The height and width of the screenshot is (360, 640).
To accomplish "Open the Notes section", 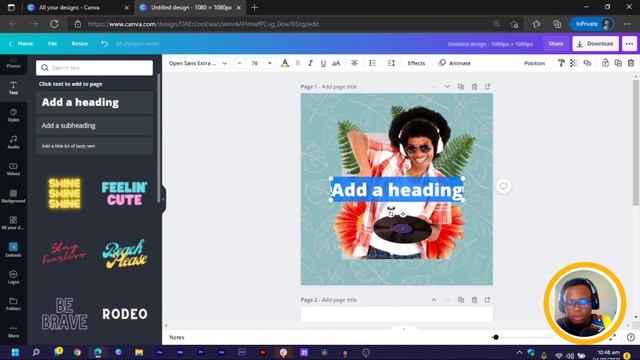I will pyautogui.click(x=176, y=337).
